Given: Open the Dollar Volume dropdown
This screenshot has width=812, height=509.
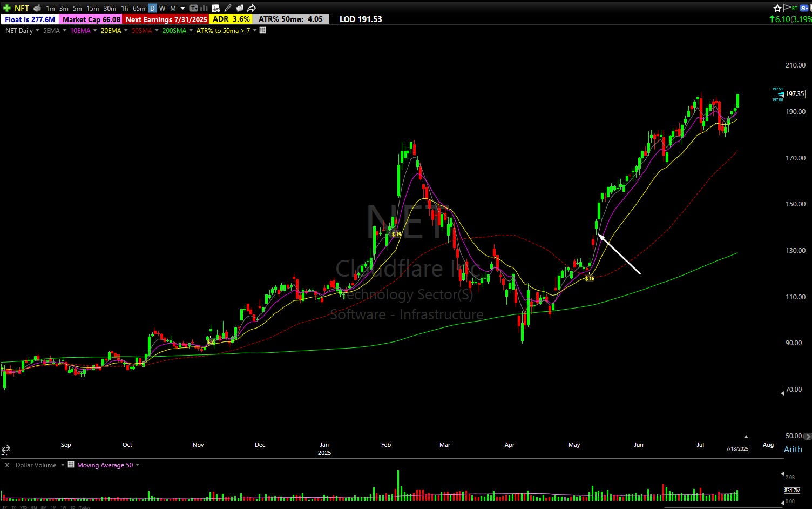Looking at the screenshot, I should [x=63, y=465].
